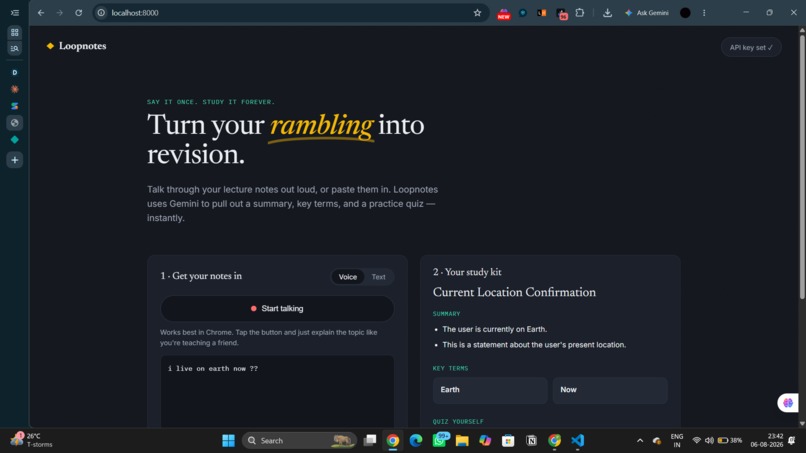Select the active globe tab in sidebar
The width and height of the screenshot is (806, 453).
click(x=14, y=123)
